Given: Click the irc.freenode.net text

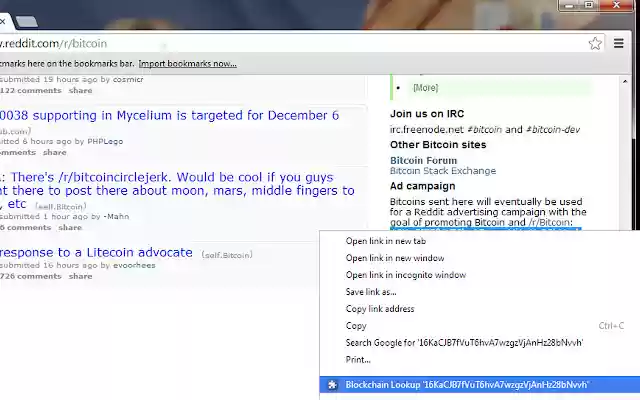Looking at the screenshot, I should pyautogui.click(x=427, y=130).
